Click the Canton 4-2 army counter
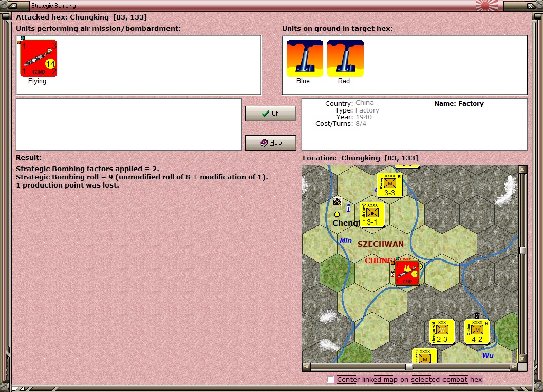 (x=477, y=331)
